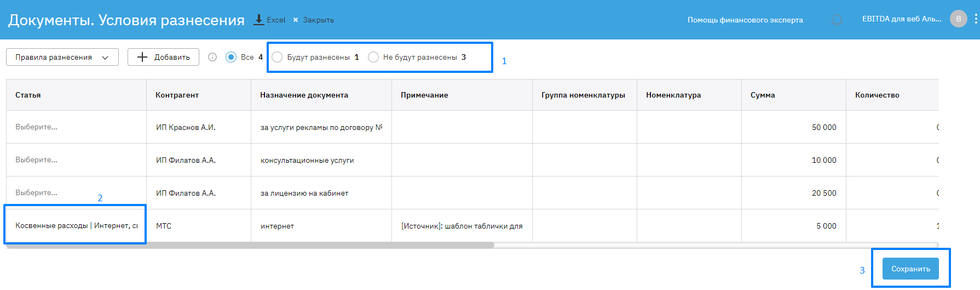Open Статья dropdown for ИП Краснов row

point(76,127)
